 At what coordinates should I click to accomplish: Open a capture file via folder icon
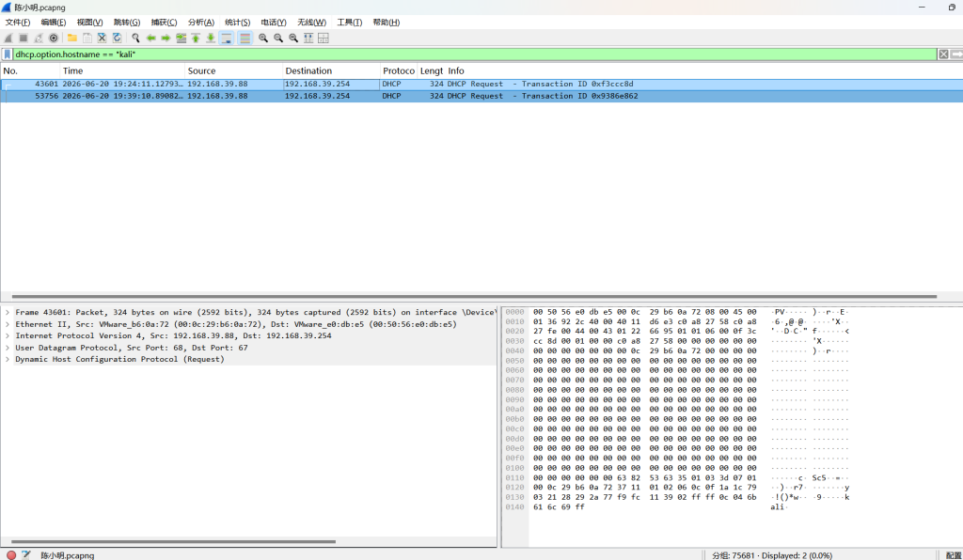71,38
